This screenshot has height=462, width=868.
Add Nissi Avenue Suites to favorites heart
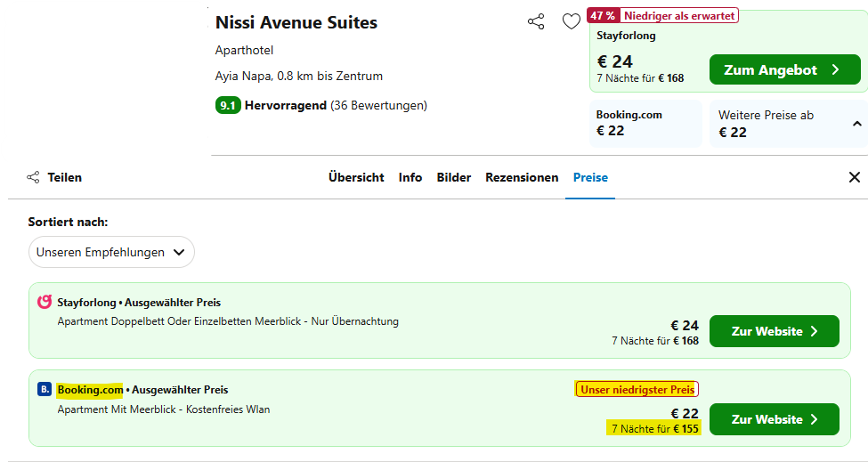tap(572, 21)
